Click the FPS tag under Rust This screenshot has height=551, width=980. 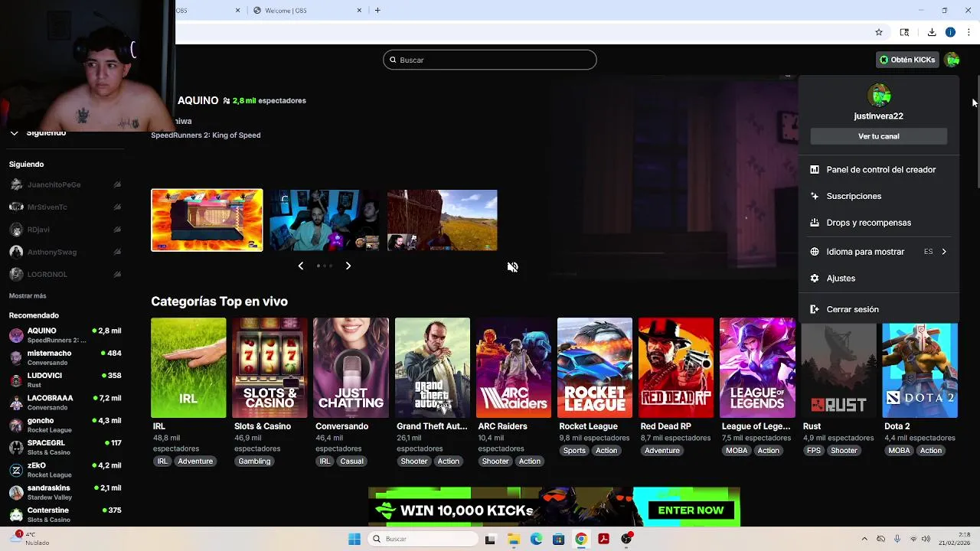813,451
